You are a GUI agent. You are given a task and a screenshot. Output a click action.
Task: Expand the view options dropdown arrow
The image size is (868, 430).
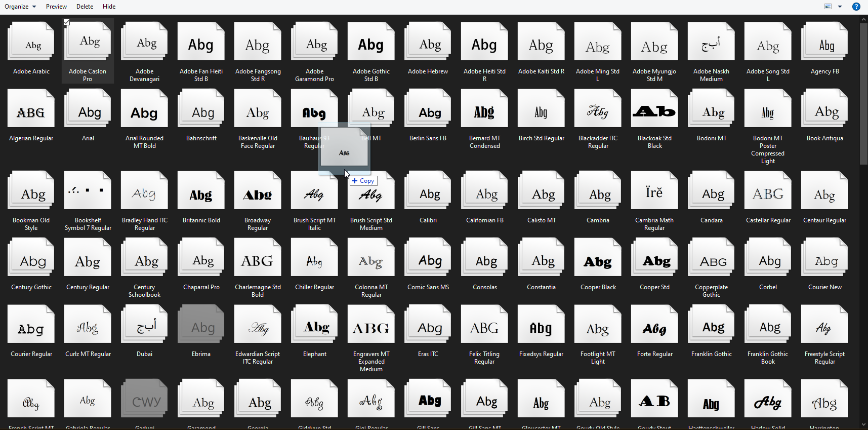840,7
